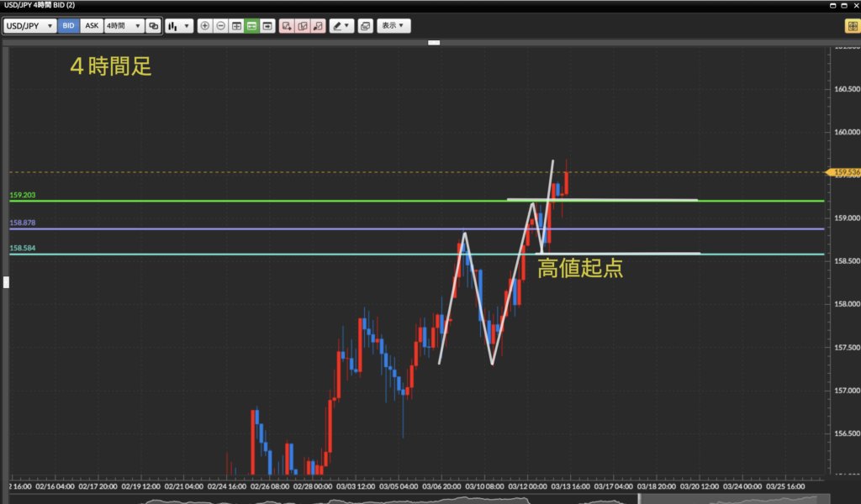
Task: Switch price display to ASK
Action: point(92,26)
